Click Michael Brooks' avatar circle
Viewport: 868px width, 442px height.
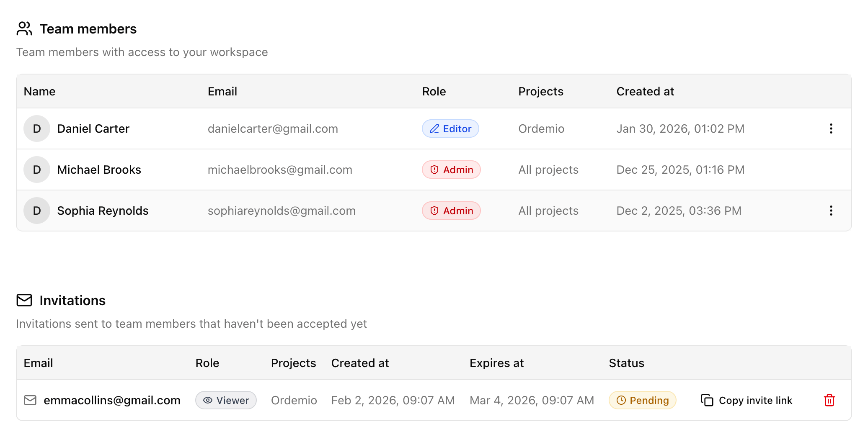(37, 170)
